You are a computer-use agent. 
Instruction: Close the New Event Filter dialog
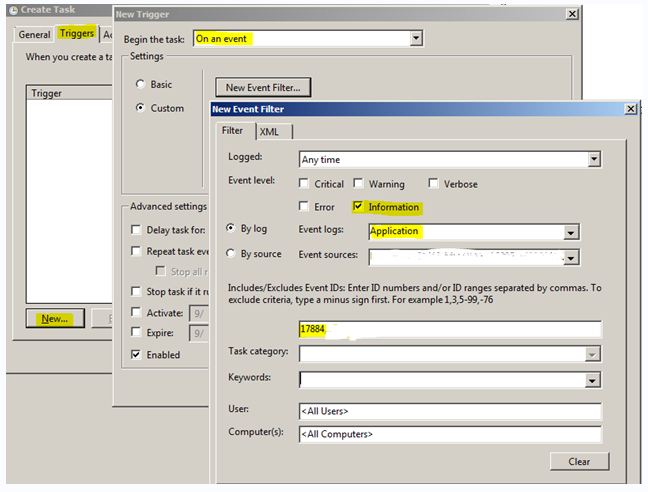click(630, 108)
